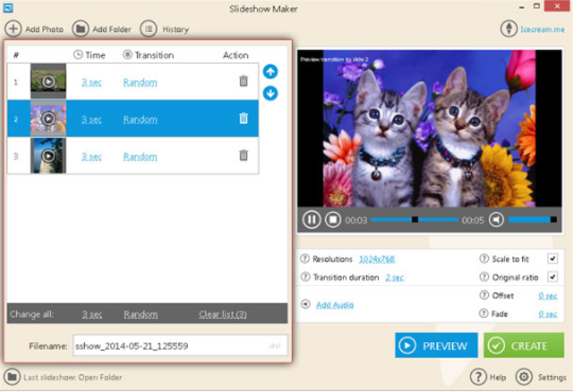Click the Add Audio link

point(335,305)
